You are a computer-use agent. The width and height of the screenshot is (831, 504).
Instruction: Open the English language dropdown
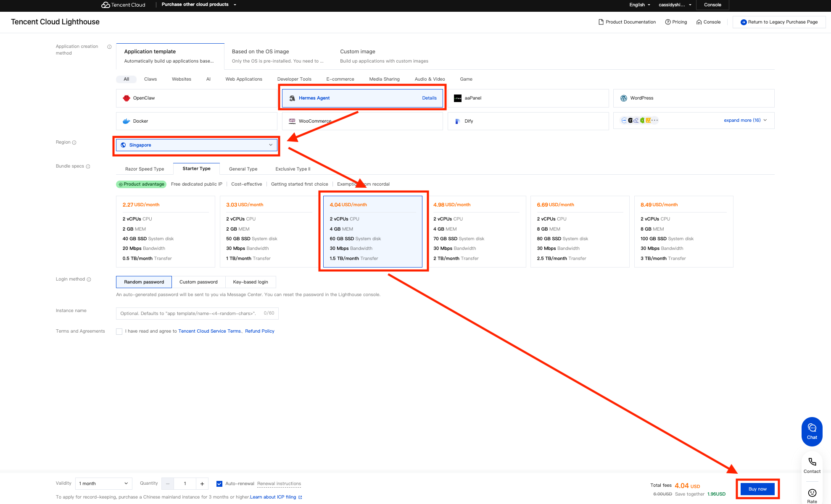pyautogui.click(x=639, y=5)
